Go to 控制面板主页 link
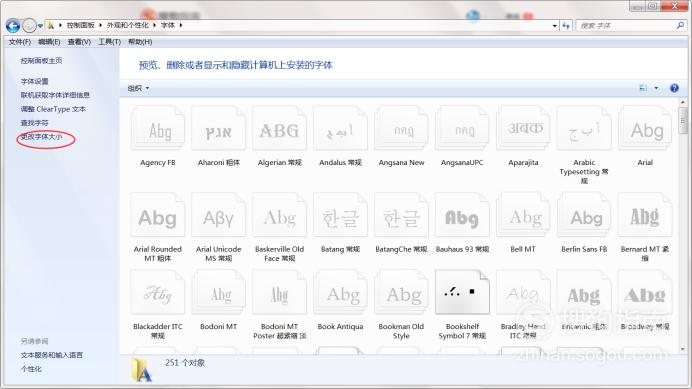Viewport: 692px width, 389px height. 41,60
